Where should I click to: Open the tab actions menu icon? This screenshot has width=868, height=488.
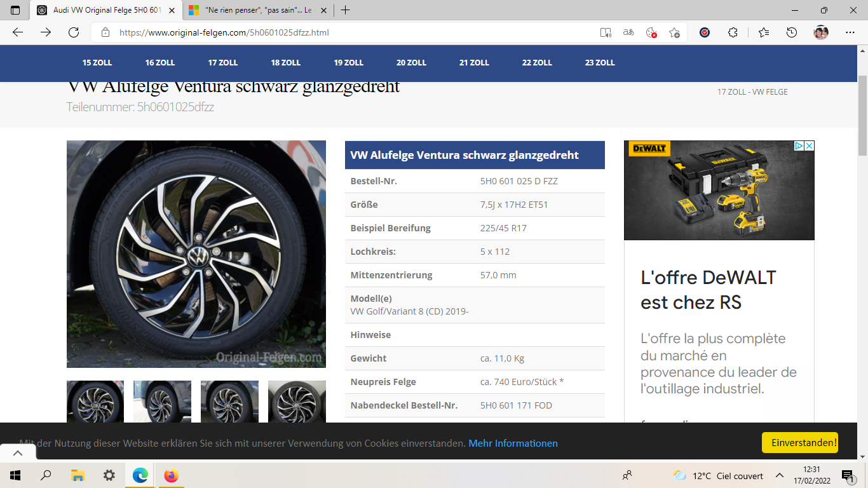(15, 10)
